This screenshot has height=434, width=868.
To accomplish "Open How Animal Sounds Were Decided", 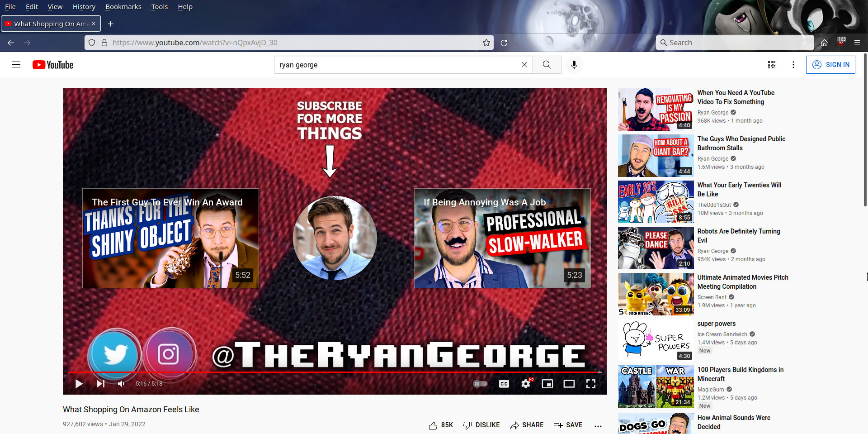I will click(x=734, y=422).
